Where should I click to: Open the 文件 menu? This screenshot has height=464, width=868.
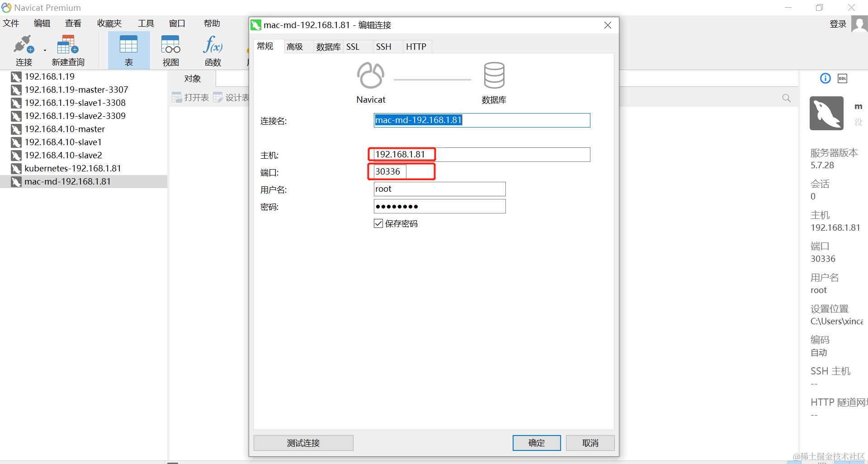(11, 23)
